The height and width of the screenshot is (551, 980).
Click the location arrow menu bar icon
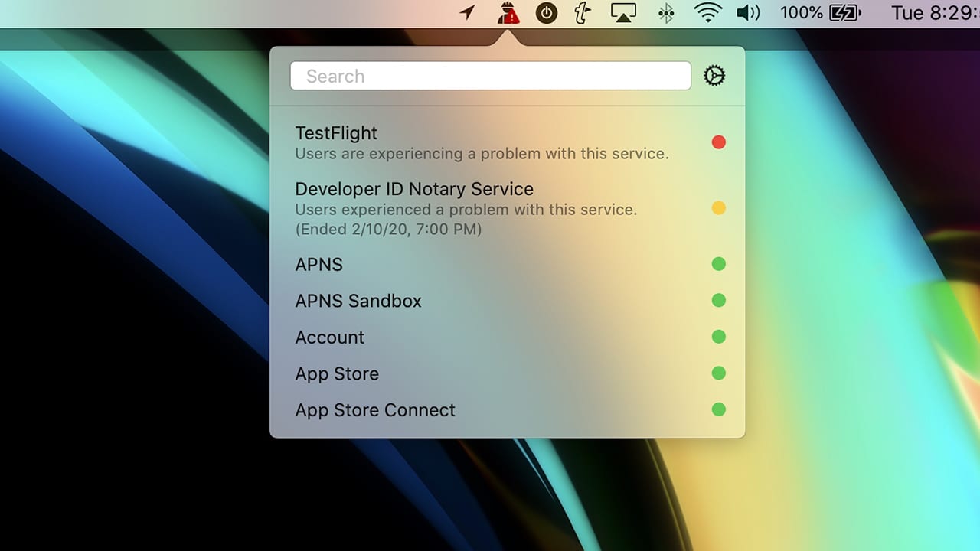pos(466,13)
